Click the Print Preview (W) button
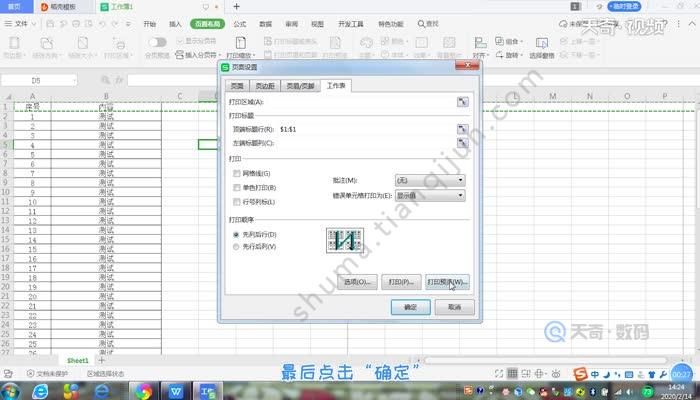Screen dimensions: 700x400 (447, 282)
